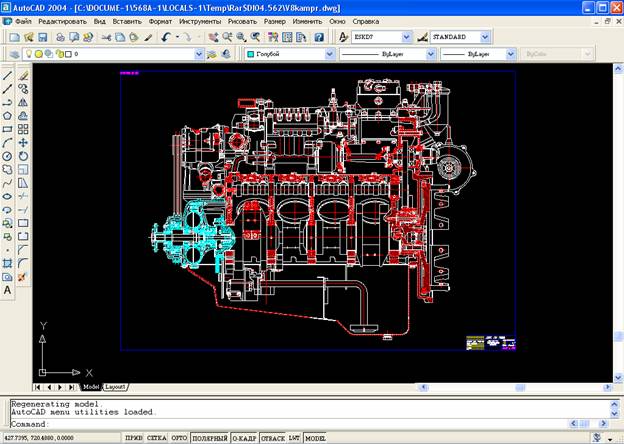Choose the Erase modify tool

[x=23, y=75]
